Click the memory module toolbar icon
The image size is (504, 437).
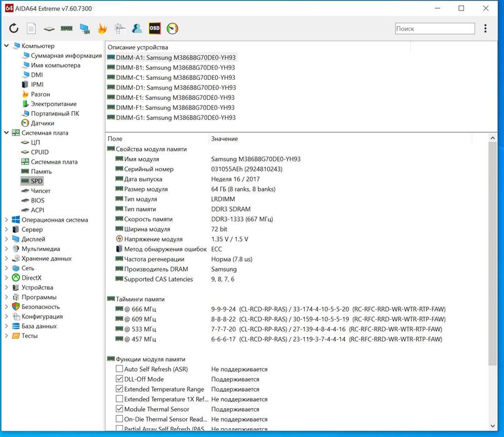click(67, 29)
